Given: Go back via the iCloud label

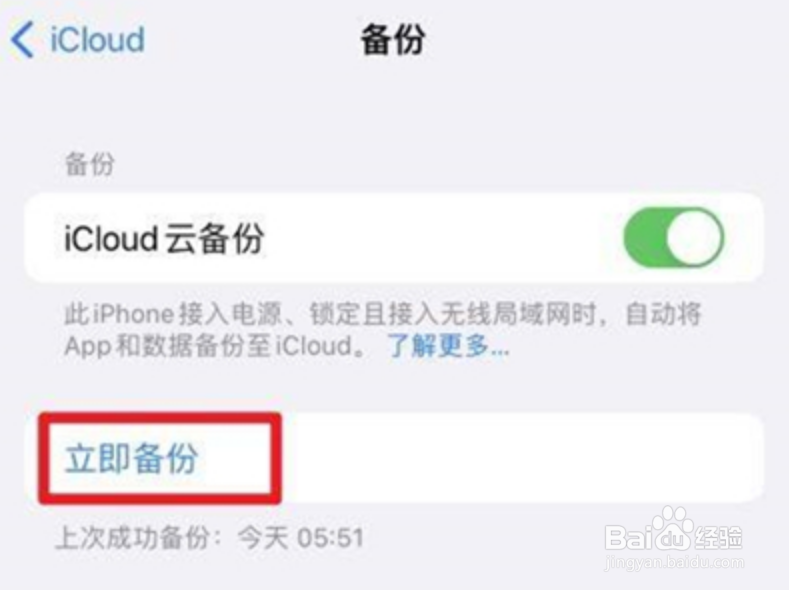Looking at the screenshot, I should point(98,39).
